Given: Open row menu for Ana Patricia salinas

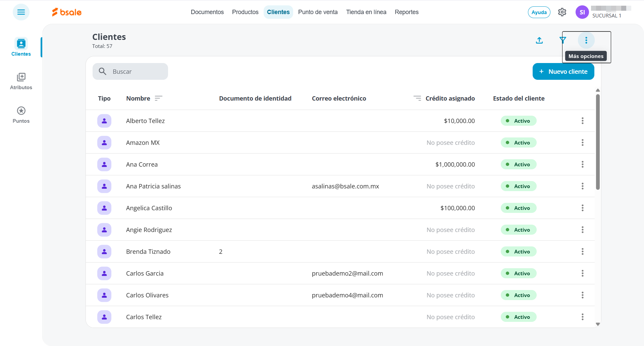Looking at the screenshot, I should coord(583,186).
